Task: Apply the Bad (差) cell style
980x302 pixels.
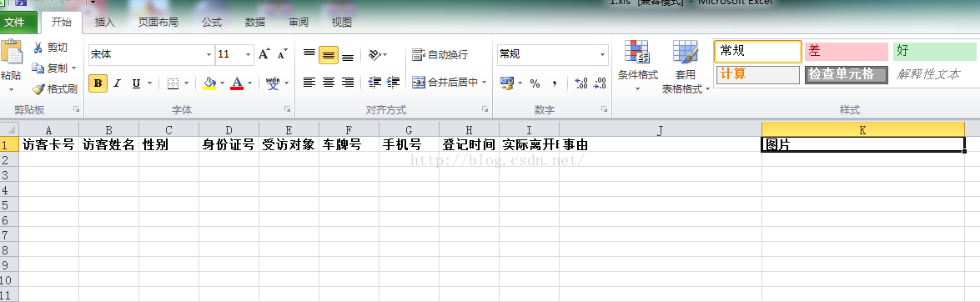Action: pyautogui.click(x=847, y=51)
